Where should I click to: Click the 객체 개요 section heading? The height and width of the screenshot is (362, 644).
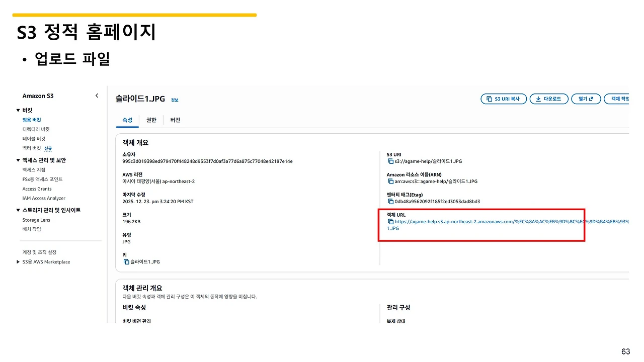point(135,143)
